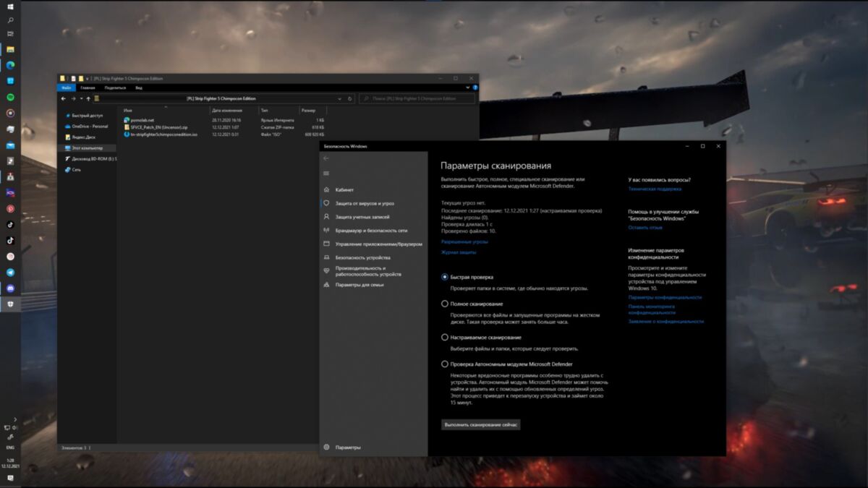Expand the address bar history dropdown
This screenshot has height=488, width=868.
coord(340,98)
